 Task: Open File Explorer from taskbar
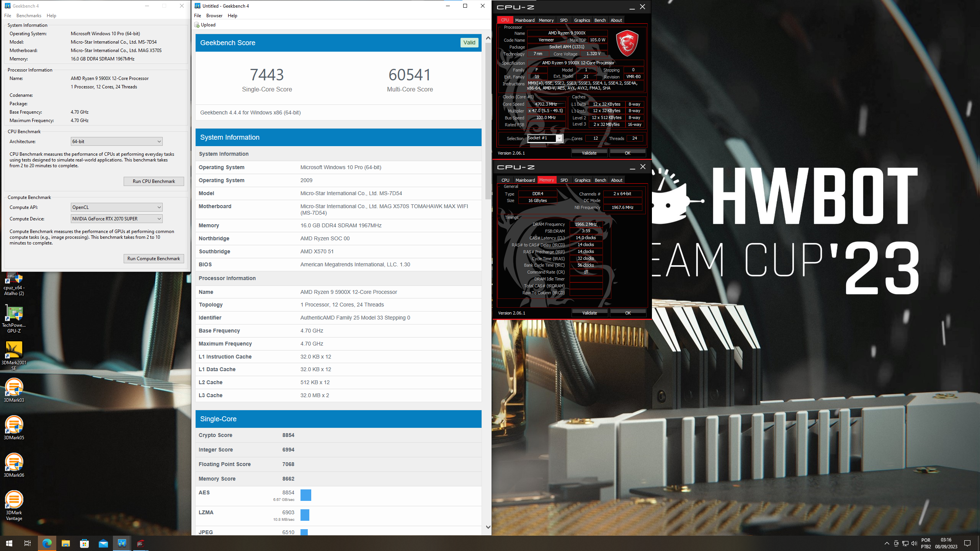coord(66,543)
